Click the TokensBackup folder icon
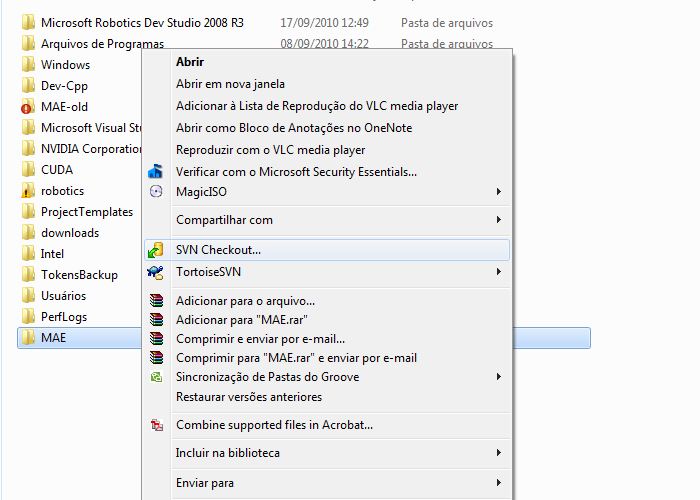700x500 pixels. click(x=28, y=274)
